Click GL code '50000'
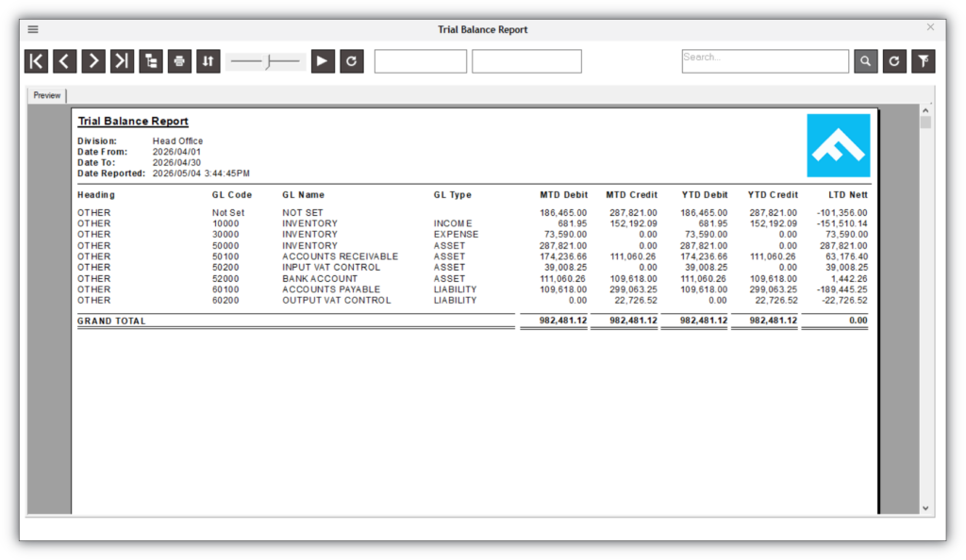Viewport: 966px width, 560px height. pos(225,245)
